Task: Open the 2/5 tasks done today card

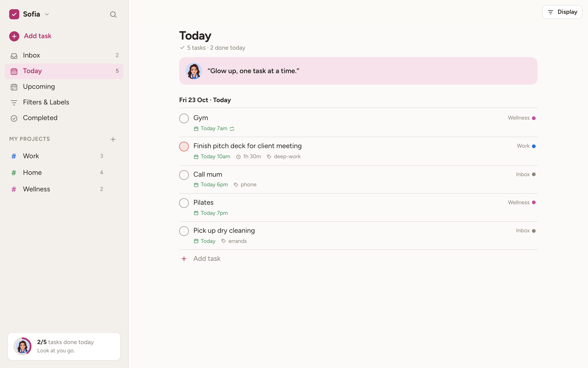Action: (64, 346)
